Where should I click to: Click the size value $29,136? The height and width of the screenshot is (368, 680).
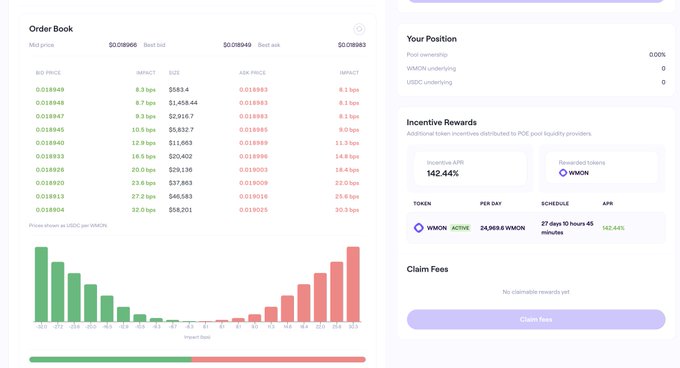180,169
